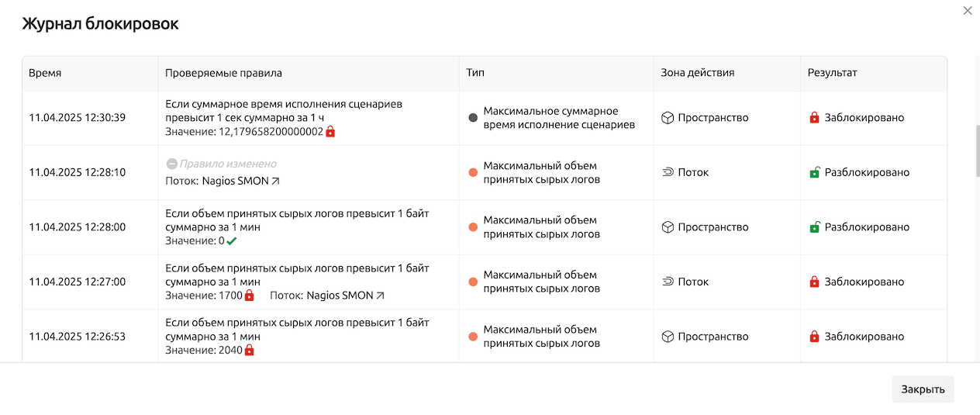Click the 'Проверяемые правила' column header
The width and height of the screenshot is (980, 415).
click(223, 73)
